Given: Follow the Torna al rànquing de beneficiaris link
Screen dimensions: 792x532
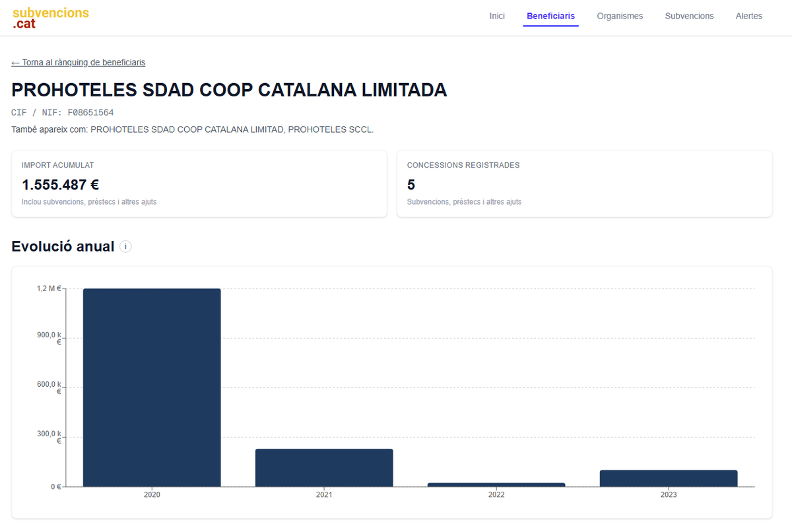Looking at the screenshot, I should (x=79, y=62).
